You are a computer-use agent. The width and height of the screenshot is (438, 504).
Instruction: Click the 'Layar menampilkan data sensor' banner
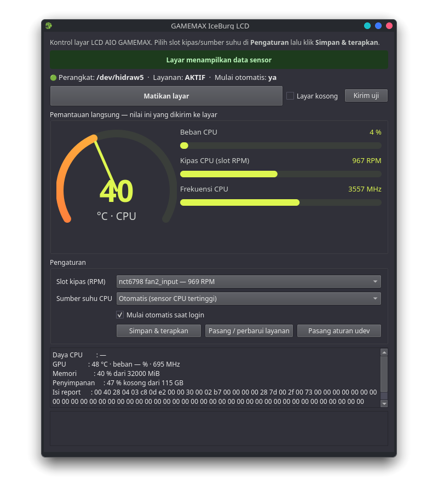pos(218,60)
